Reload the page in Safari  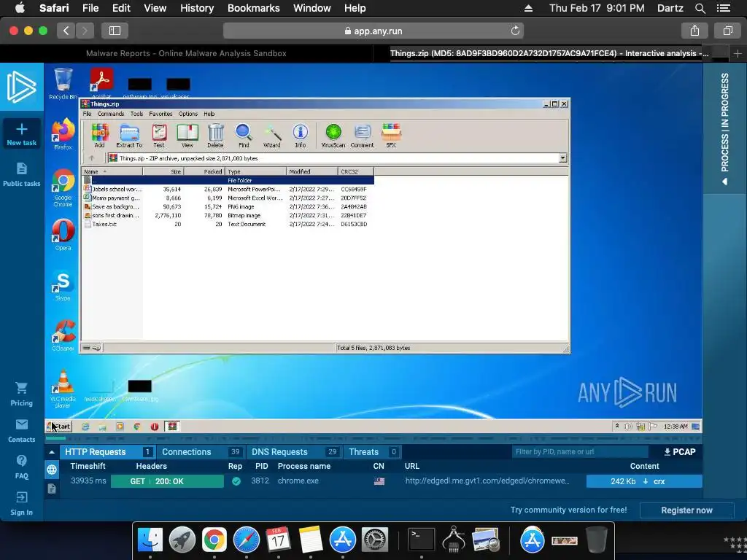tap(515, 31)
